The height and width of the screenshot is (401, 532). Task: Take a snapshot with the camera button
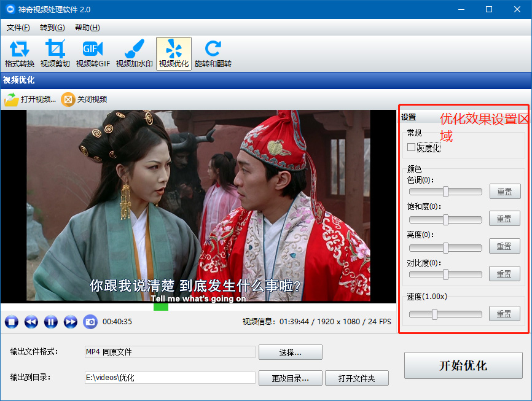tap(90, 321)
